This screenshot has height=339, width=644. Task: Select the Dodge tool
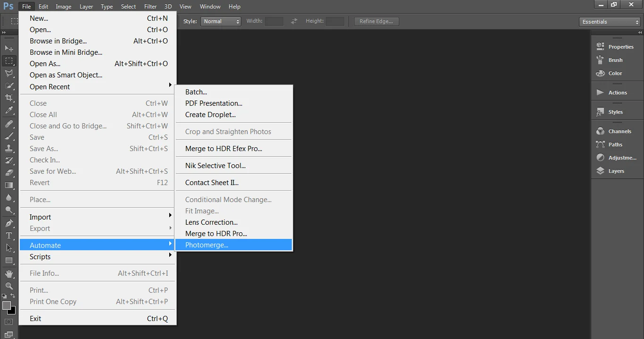point(9,210)
